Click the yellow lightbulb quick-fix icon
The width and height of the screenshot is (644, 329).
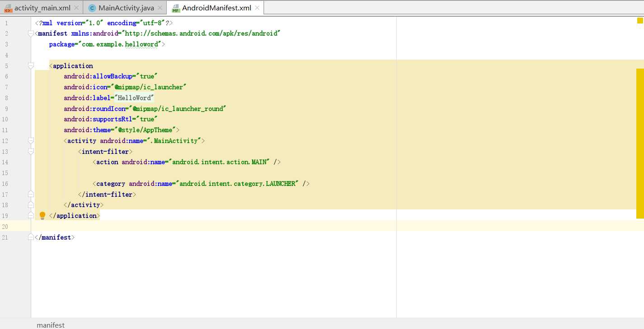[x=42, y=216]
